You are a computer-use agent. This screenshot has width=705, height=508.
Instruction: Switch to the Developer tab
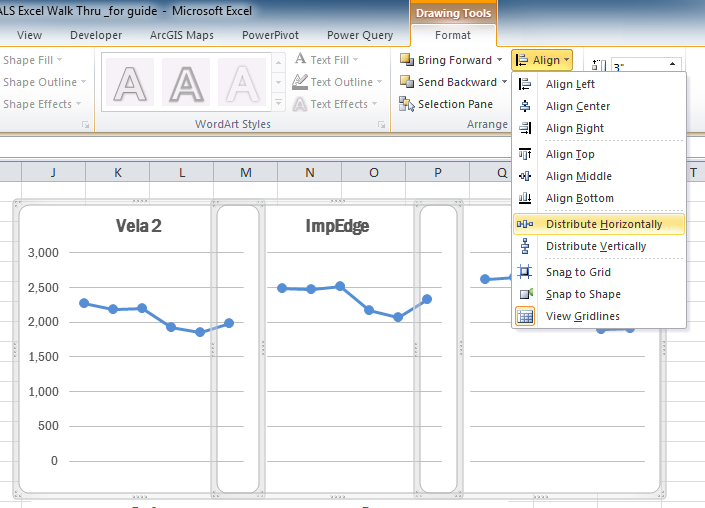(x=96, y=35)
